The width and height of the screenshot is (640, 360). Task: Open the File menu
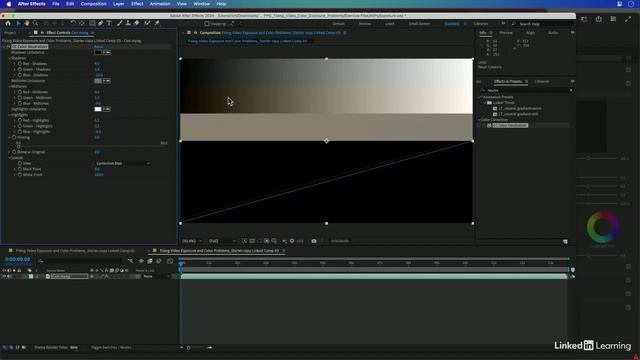coord(56,4)
